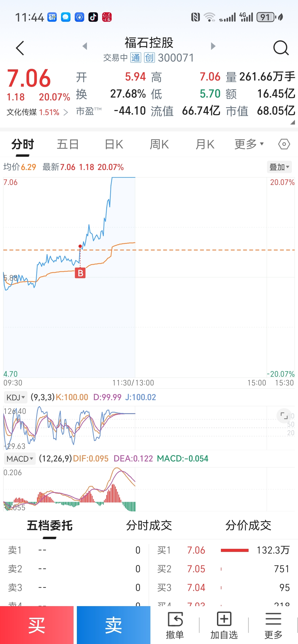The height and width of the screenshot is (644, 298).
Task: Open the search magnifier icon
Action: point(281,48)
